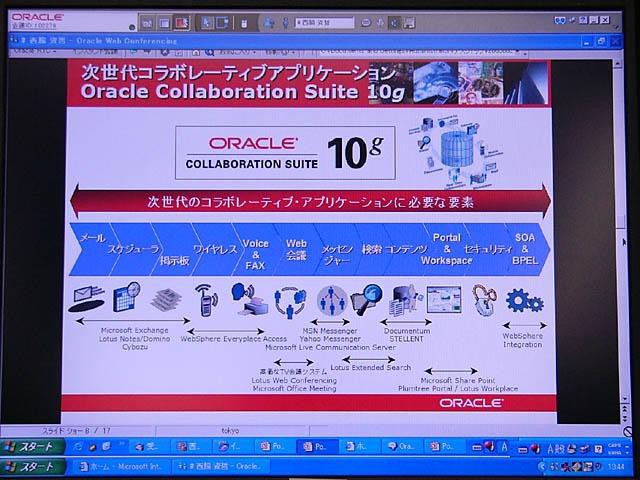Click the wireless mobile phone icon
The height and width of the screenshot is (480, 640).
coord(205,299)
